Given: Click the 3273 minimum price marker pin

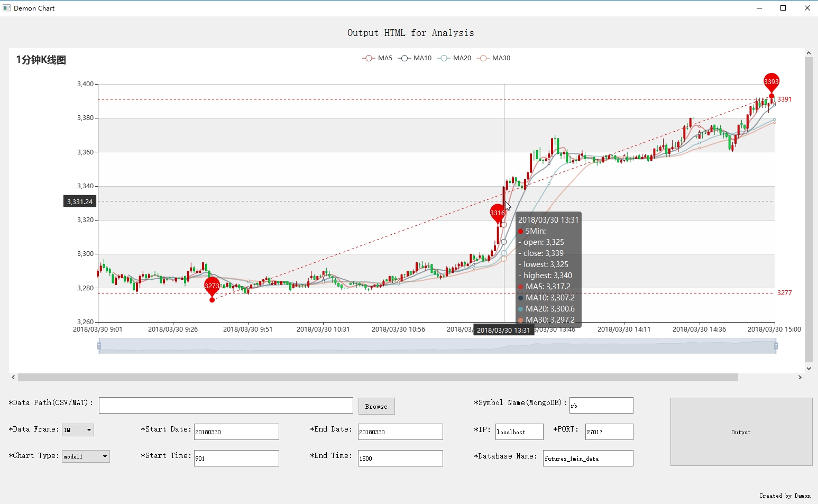Looking at the screenshot, I should tap(212, 287).
